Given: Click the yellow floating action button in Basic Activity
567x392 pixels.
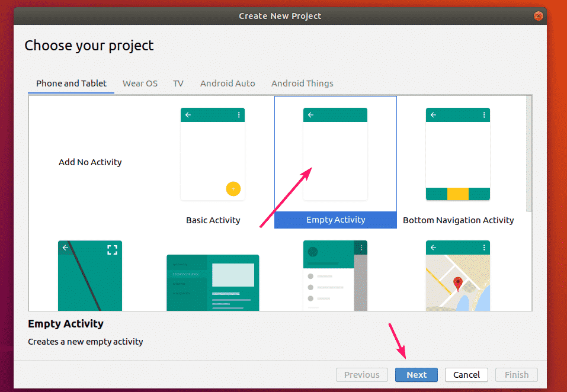Looking at the screenshot, I should [233, 188].
